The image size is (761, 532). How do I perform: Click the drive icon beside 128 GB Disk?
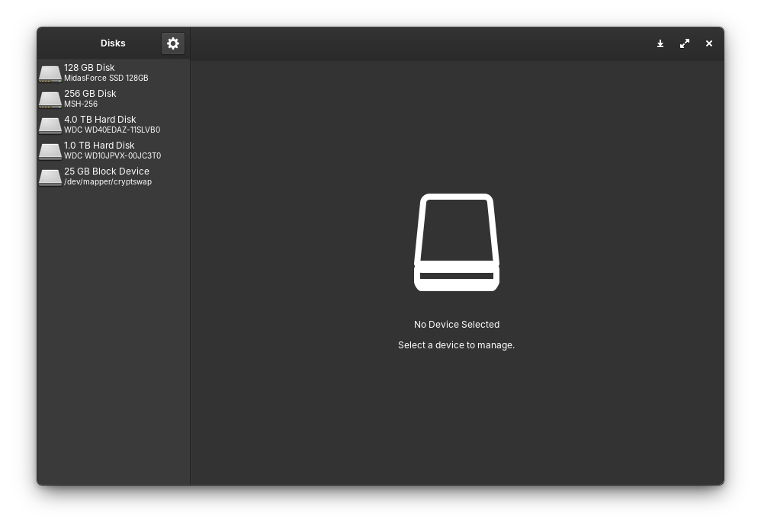point(50,72)
